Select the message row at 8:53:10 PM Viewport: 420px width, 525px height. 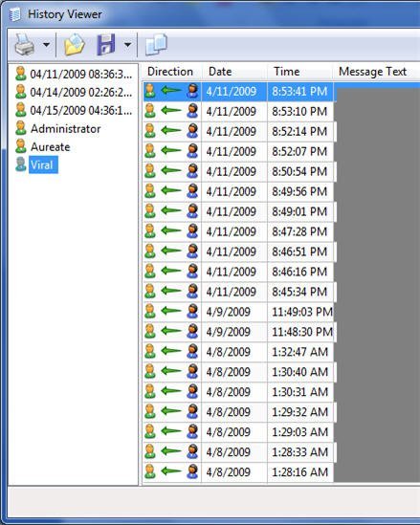(x=239, y=111)
